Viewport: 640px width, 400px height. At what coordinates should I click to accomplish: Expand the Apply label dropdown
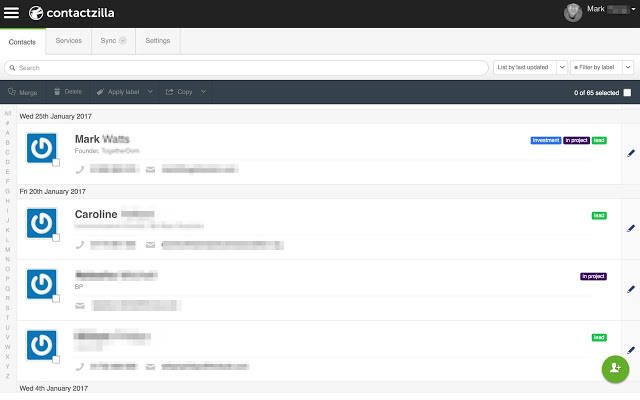149,92
